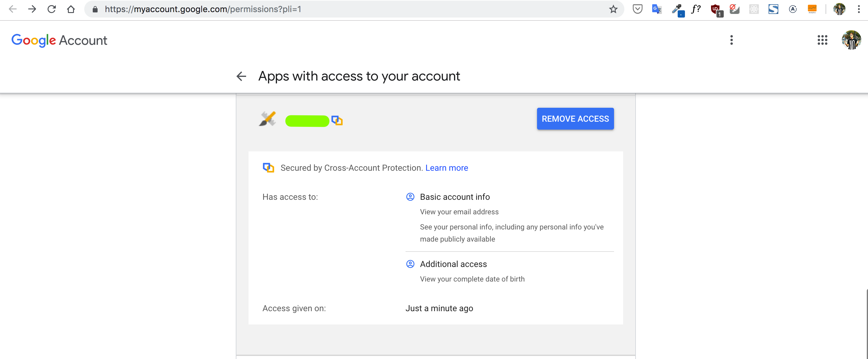
Task: Open the WhatFont f? extension
Action: coord(696,9)
